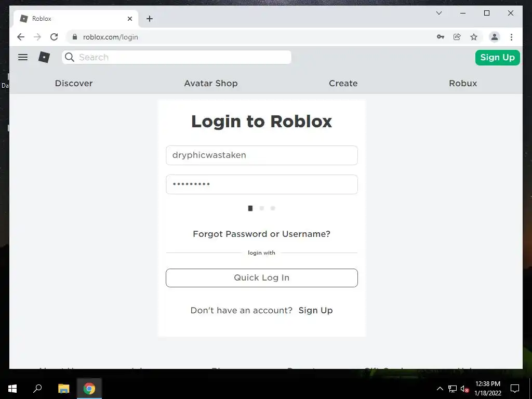Close the Roblox browser tab
Viewport: 532px width, 399px height.
point(129,19)
